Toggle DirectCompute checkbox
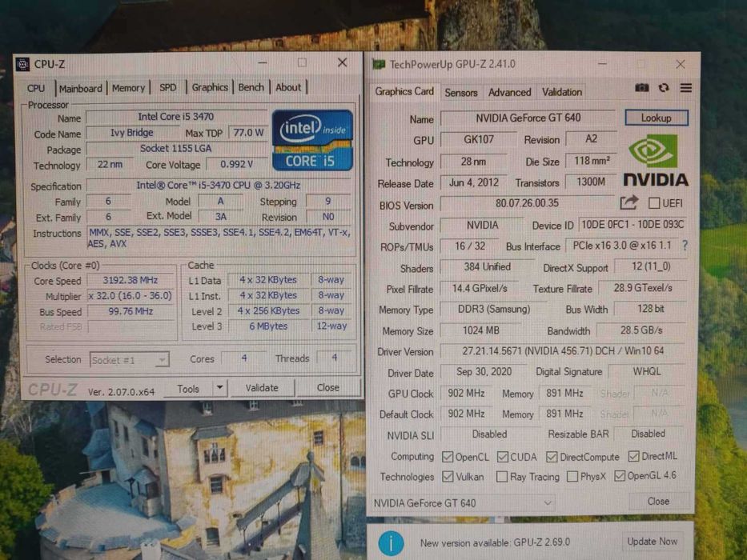747x560 pixels. click(x=552, y=457)
